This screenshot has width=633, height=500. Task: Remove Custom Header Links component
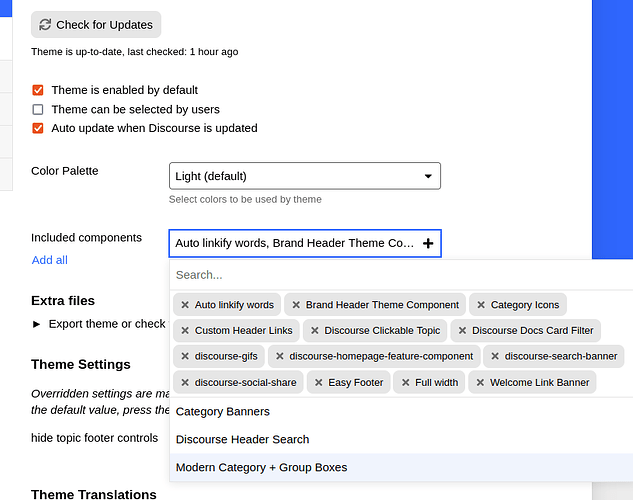pos(184,331)
